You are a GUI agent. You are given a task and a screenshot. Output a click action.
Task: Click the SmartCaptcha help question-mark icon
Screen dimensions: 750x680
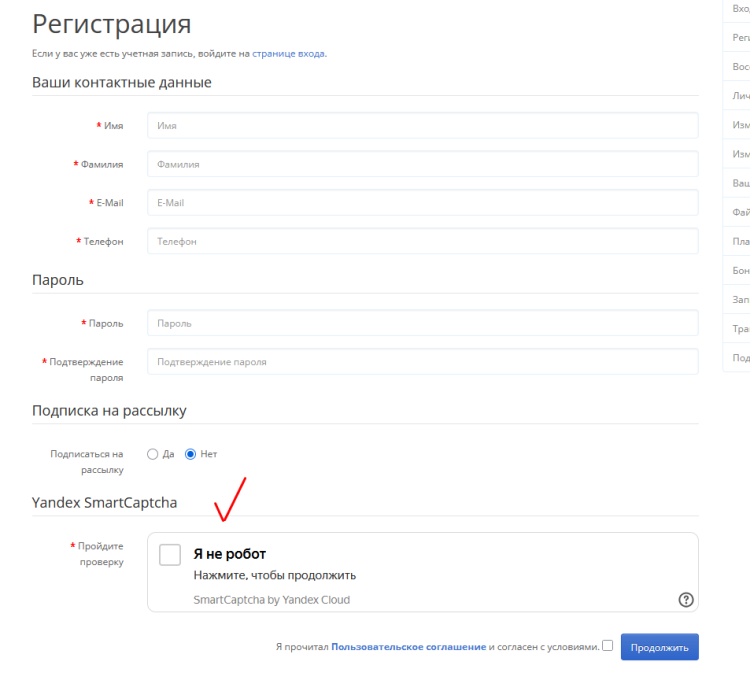[686, 600]
